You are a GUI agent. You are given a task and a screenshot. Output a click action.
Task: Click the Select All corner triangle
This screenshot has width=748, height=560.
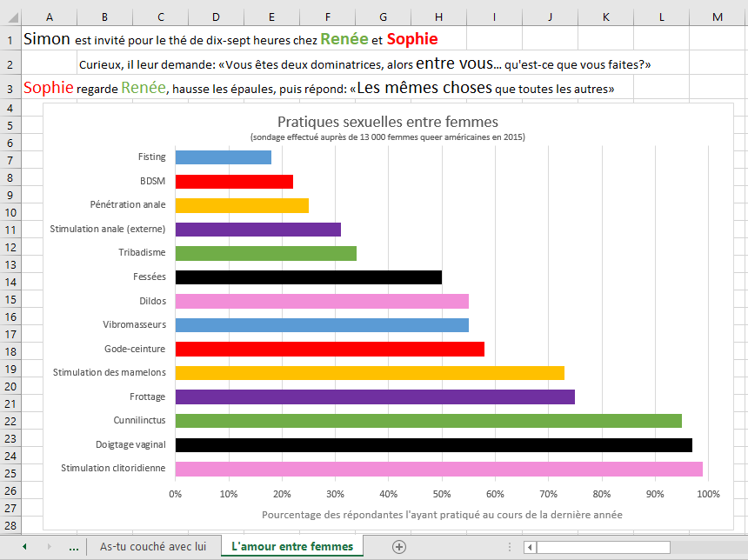10,18
